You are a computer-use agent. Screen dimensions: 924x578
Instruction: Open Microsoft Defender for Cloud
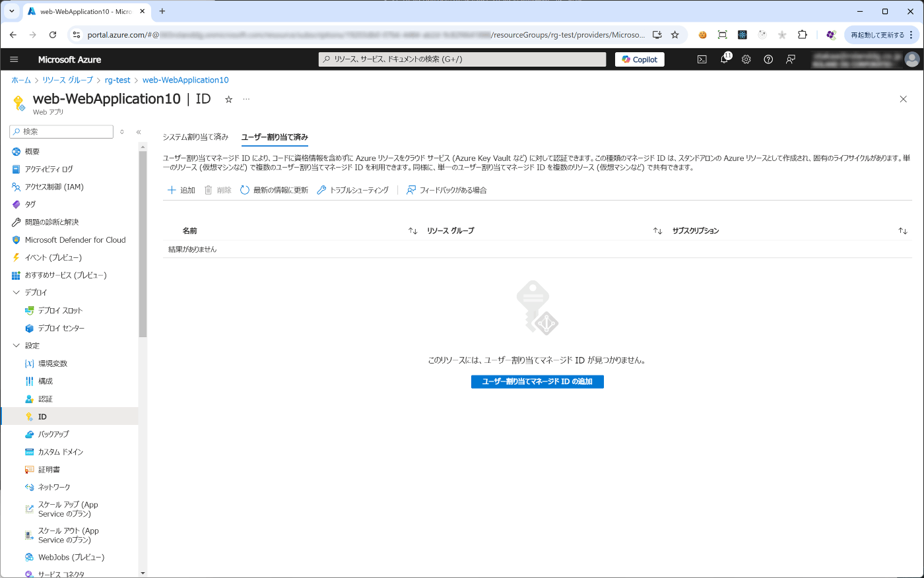click(x=69, y=240)
